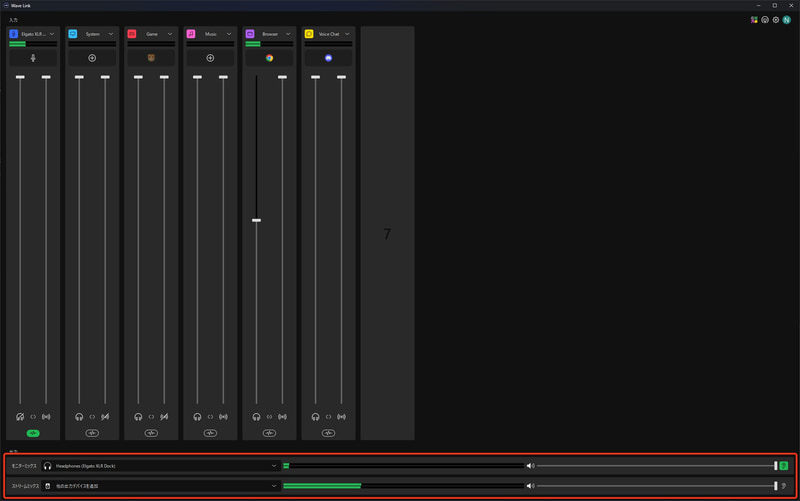
Task: Open Wave Link settings gear
Action: (x=776, y=20)
